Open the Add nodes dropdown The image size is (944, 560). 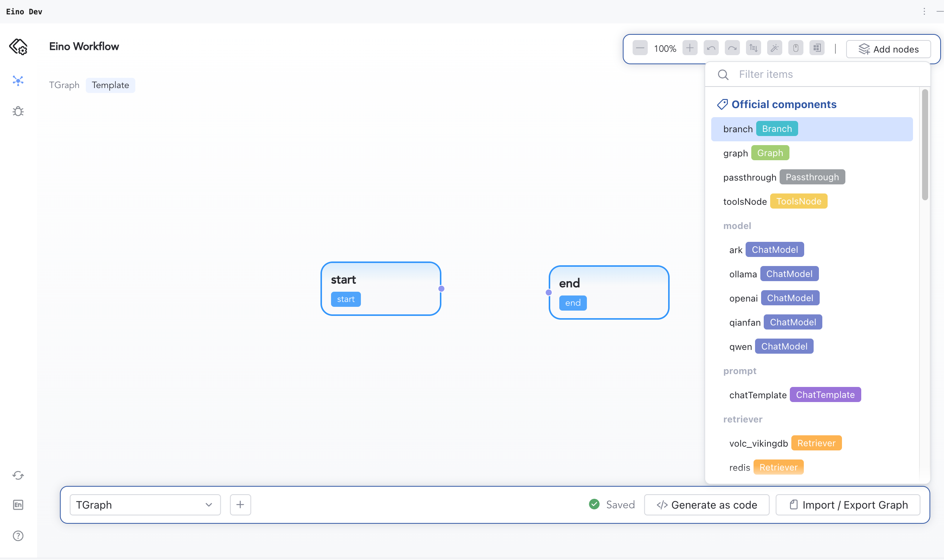pyautogui.click(x=888, y=49)
